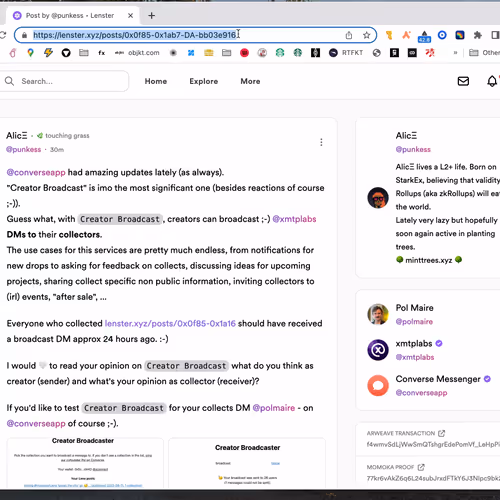Viewport: 500px width, 500px height.
Task: Click the Lenster search field
Action: click(x=64, y=81)
